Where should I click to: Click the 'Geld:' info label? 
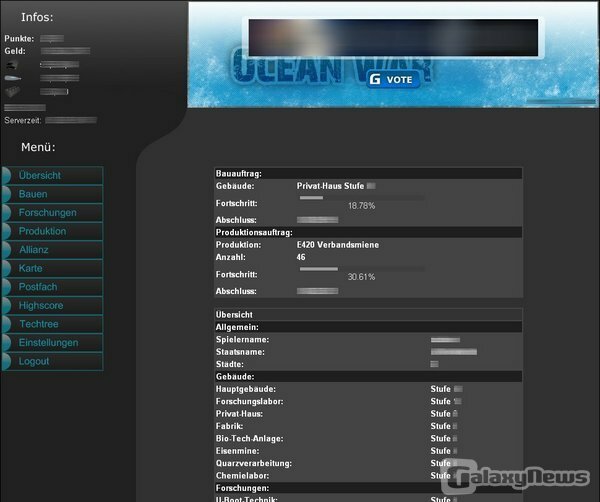pos(15,51)
